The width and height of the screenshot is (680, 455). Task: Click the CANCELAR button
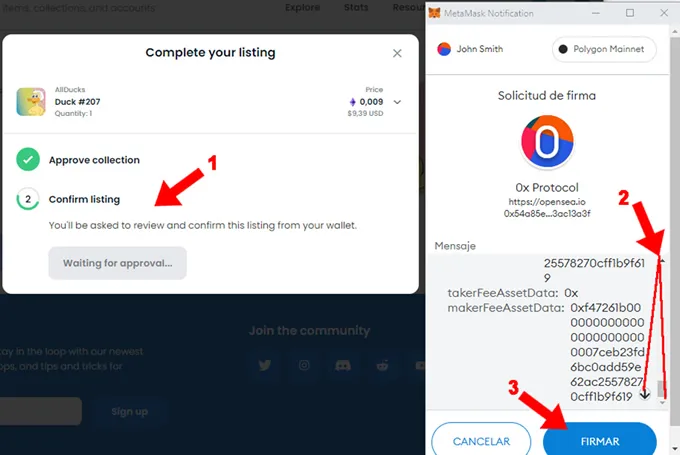481,441
